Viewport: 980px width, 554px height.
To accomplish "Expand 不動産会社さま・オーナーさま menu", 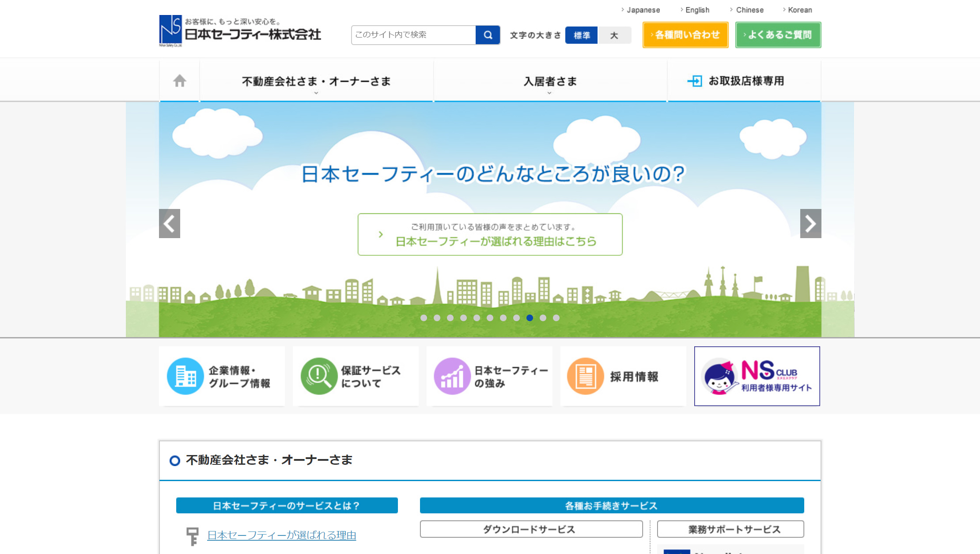I will tap(316, 81).
